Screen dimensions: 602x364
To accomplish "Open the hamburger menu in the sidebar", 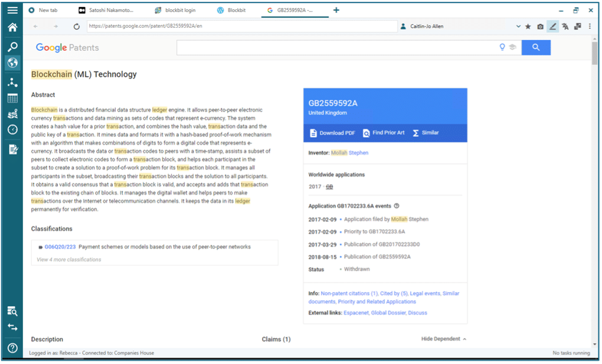I will tap(12, 10).
